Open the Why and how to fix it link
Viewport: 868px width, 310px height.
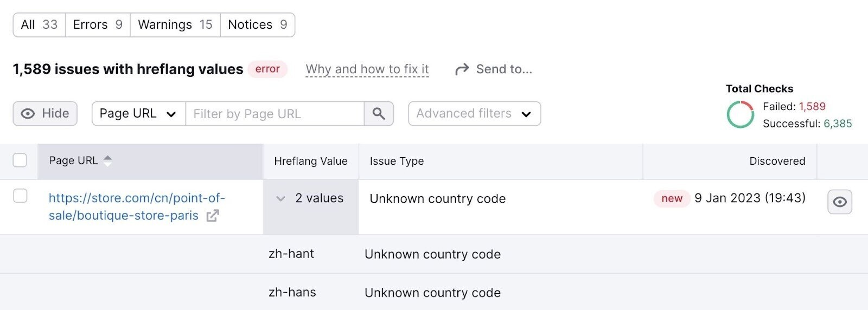coord(367,69)
